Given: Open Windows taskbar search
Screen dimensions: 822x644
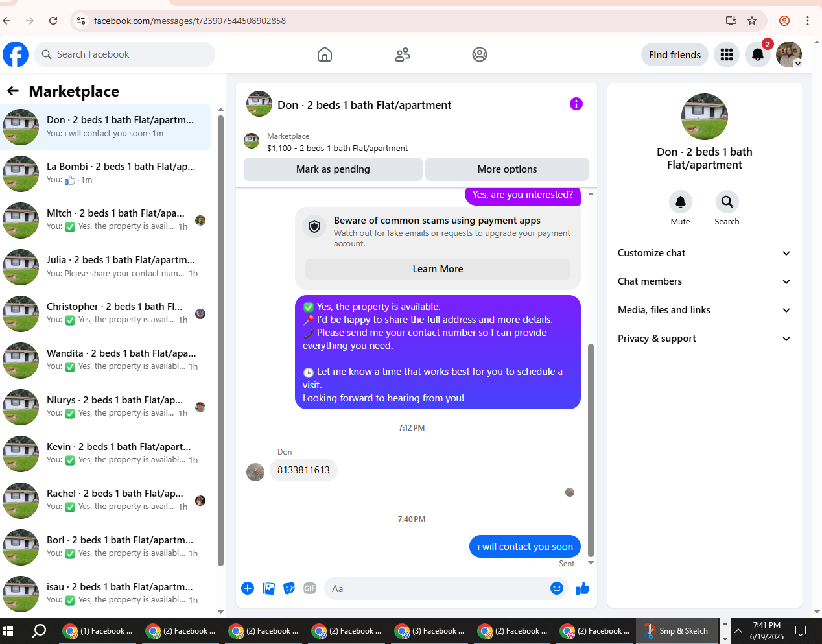Looking at the screenshot, I should [39, 630].
